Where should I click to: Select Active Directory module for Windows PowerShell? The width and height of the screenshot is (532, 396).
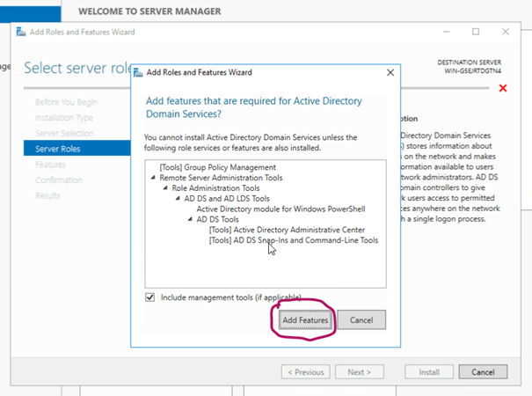[x=281, y=209]
